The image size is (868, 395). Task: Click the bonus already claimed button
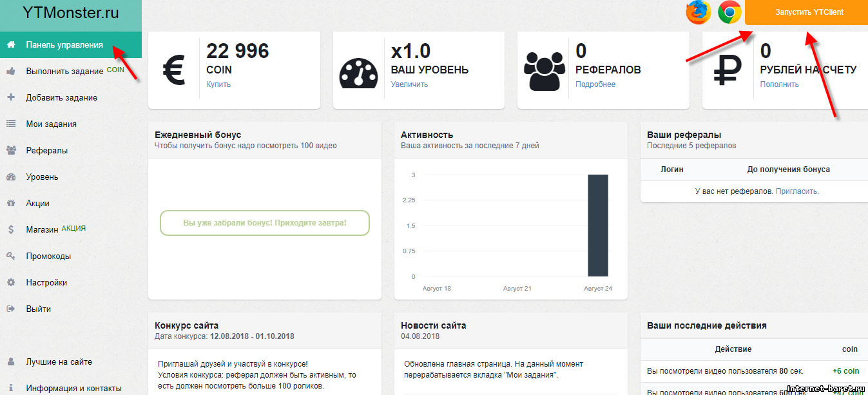[264, 222]
